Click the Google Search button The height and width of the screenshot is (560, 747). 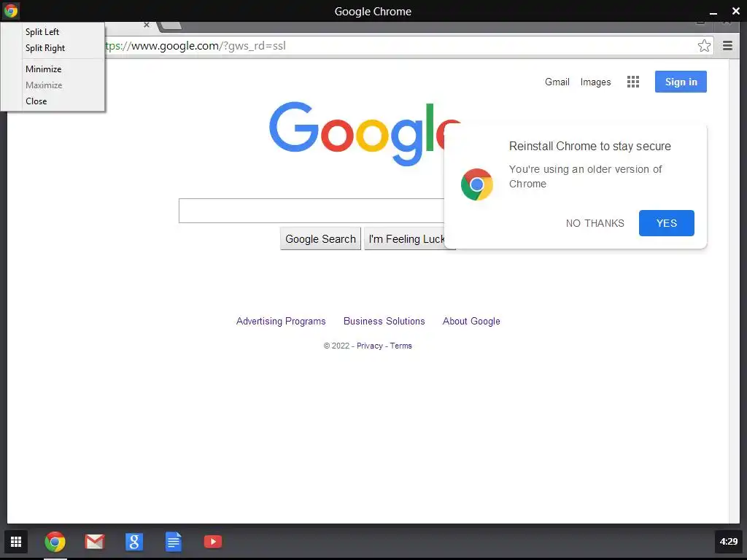[x=321, y=238]
